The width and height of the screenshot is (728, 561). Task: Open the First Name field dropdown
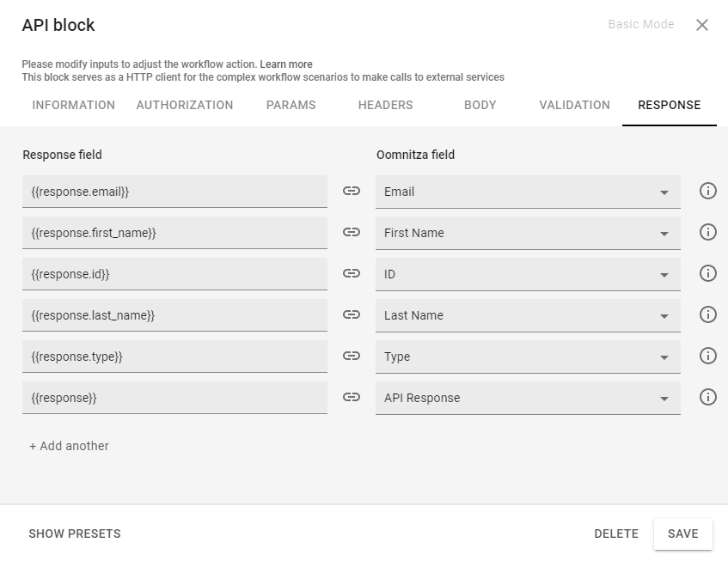point(664,232)
